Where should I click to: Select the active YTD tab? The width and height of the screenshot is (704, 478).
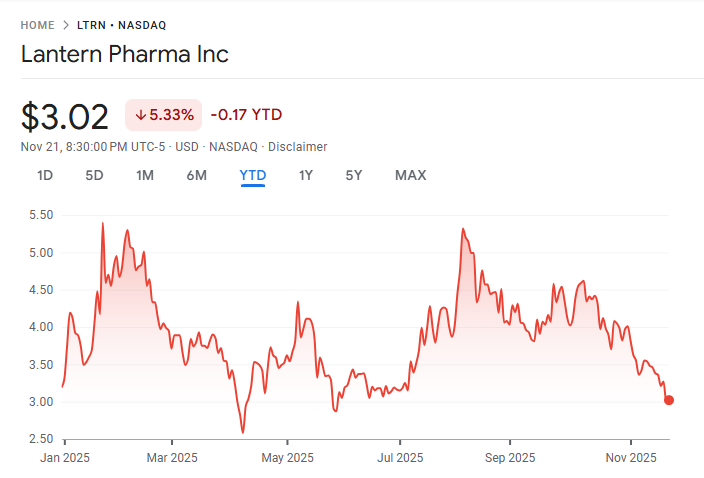pyautogui.click(x=253, y=175)
